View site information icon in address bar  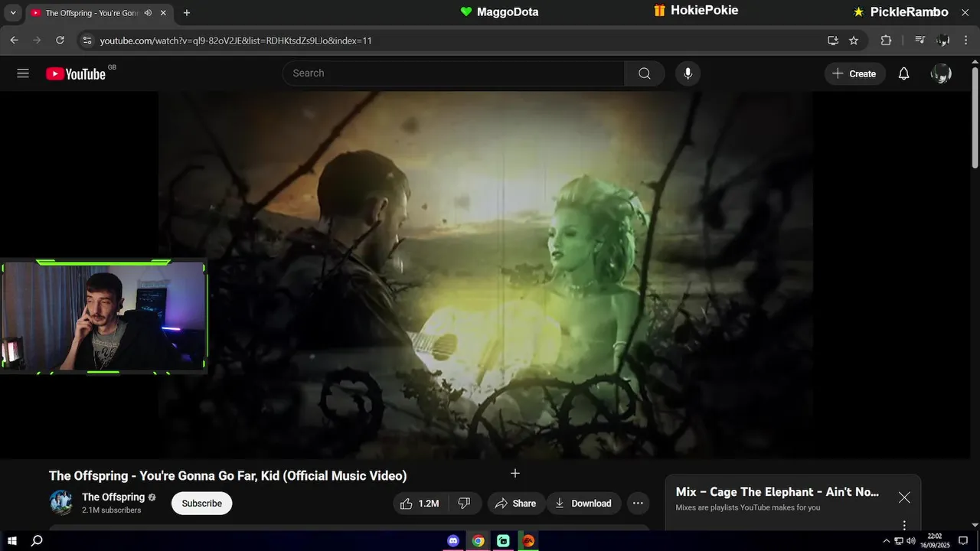(x=87, y=41)
